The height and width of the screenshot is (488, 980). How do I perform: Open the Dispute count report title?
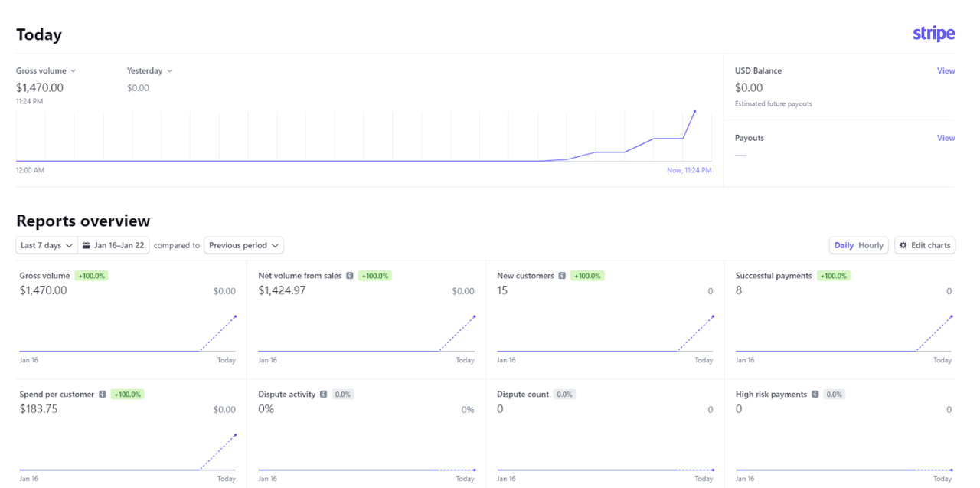[x=523, y=395]
